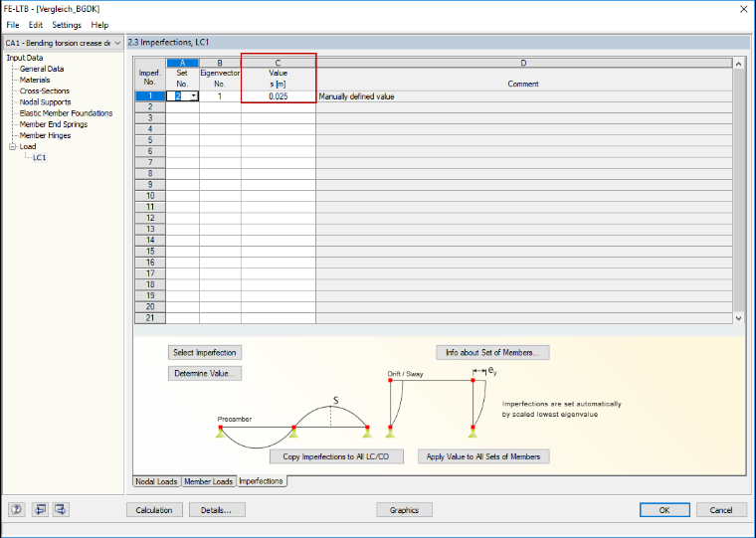Screen dimensions: 756x538
Task: Go to next window via right arrow icon
Action: tap(61, 509)
